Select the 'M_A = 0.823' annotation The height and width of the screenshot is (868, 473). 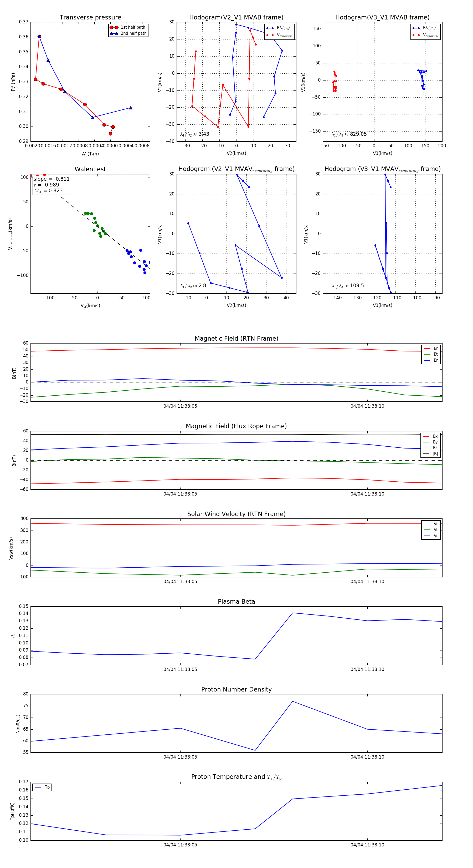pyautogui.click(x=48, y=191)
